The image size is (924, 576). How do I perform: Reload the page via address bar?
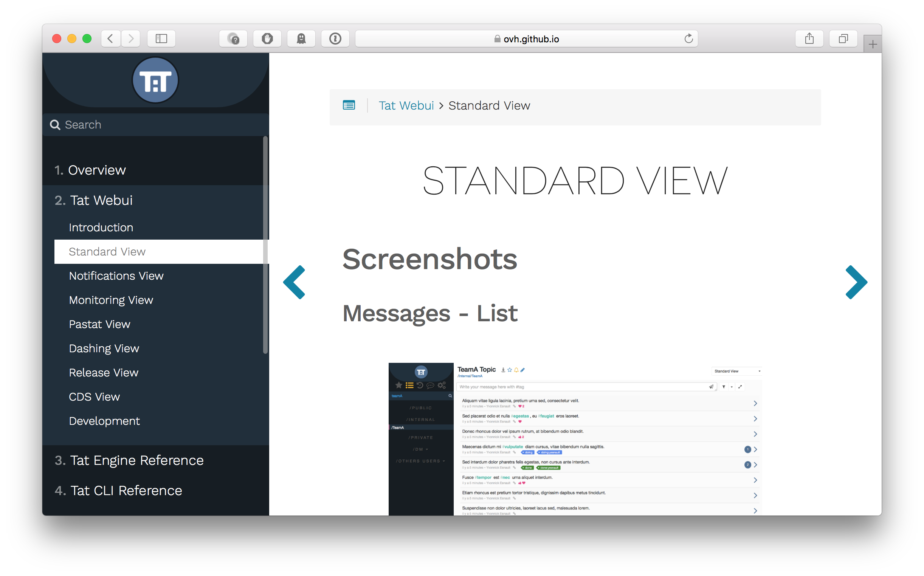pos(688,39)
